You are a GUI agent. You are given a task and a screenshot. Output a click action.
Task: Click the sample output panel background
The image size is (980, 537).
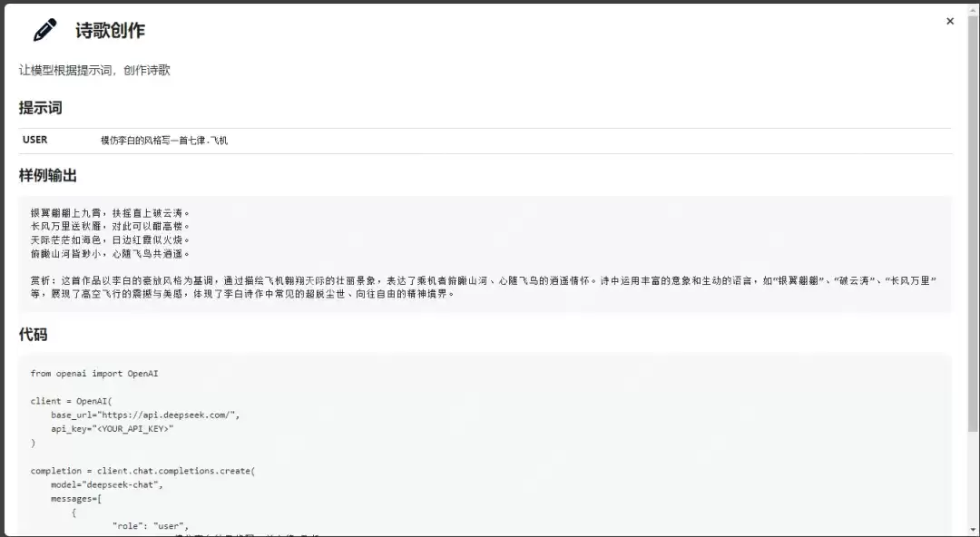coord(635,236)
